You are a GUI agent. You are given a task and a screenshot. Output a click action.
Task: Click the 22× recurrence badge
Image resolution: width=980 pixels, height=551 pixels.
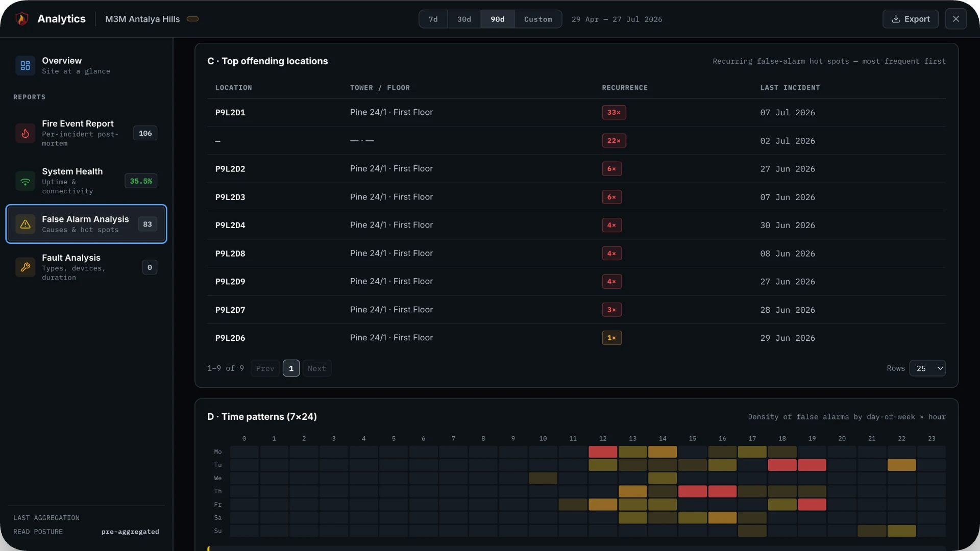[x=614, y=141]
